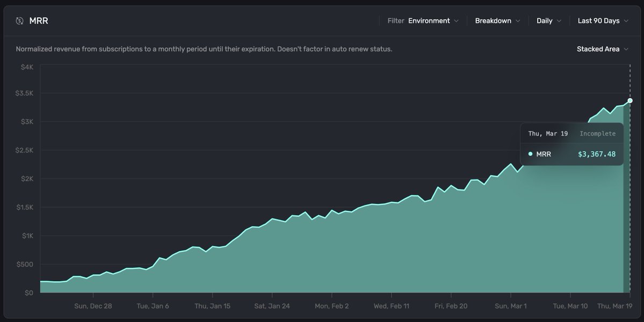Open the Breakdown dropdown
The image size is (644, 322).
point(497,21)
